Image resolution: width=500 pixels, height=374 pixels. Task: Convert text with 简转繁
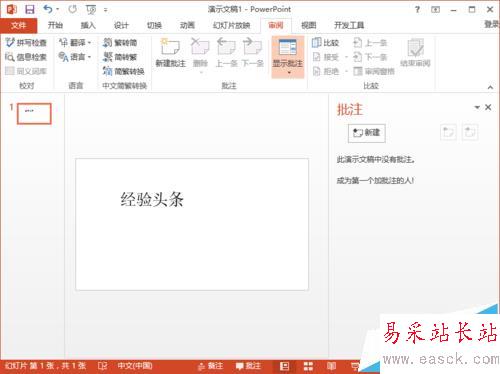[x=120, y=57]
